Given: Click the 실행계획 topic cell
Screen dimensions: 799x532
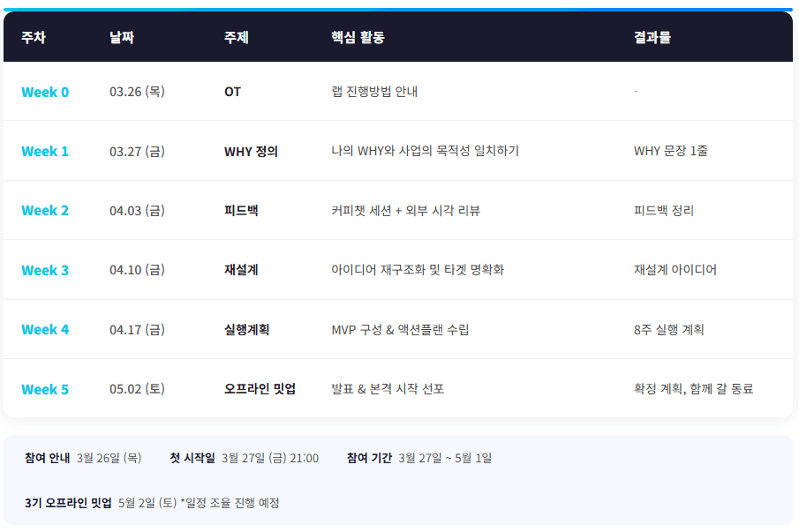Looking at the screenshot, I should (x=246, y=329).
